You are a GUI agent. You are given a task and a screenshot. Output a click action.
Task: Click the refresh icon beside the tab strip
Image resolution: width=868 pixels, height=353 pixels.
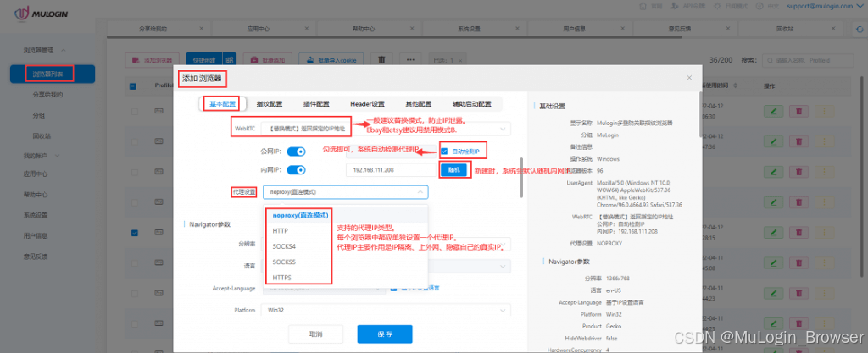click(x=860, y=30)
